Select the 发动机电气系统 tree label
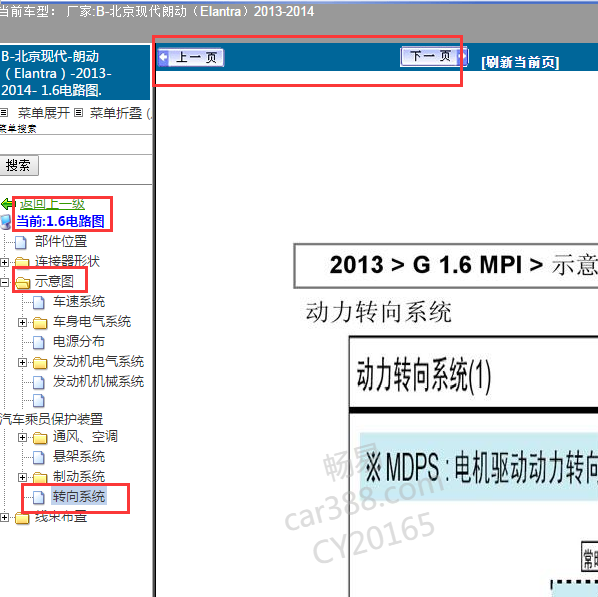The height and width of the screenshot is (597, 598). point(98,361)
